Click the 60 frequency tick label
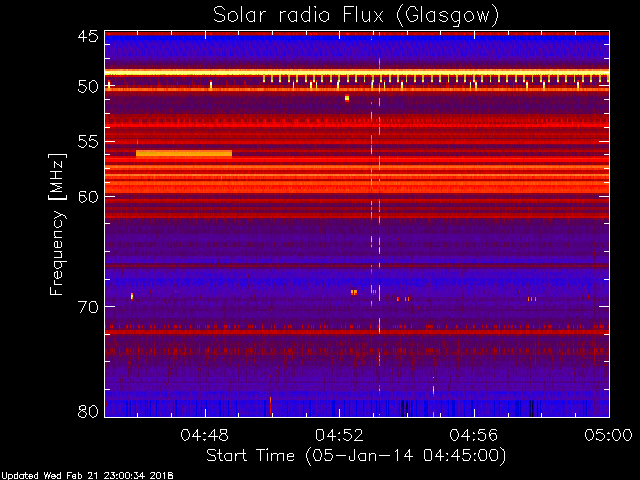 point(88,197)
